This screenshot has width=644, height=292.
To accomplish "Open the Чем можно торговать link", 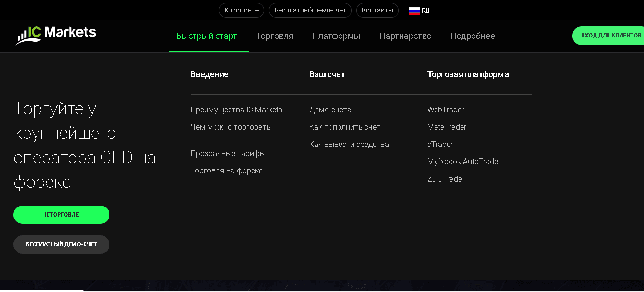I will pos(230,127).
